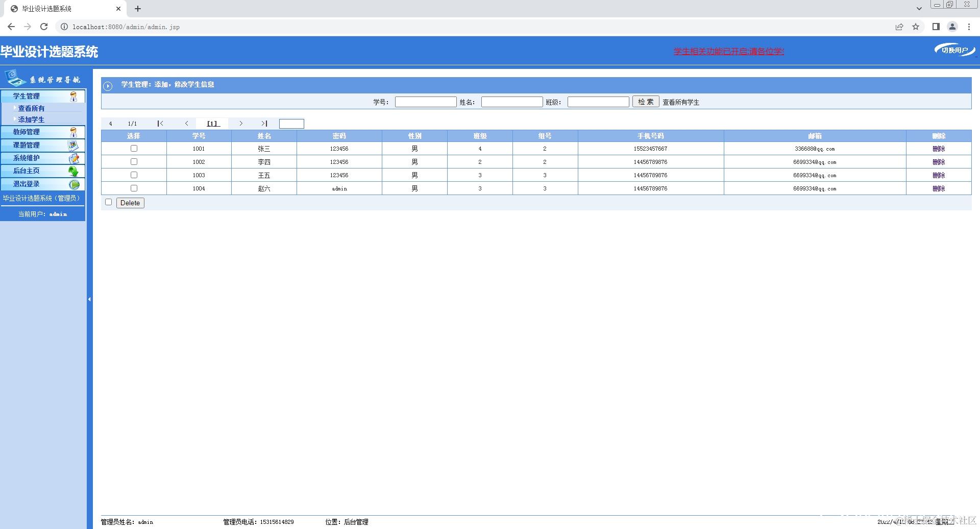980x529 pixels.
Task: Click the green icon on 退出登录
Action: point(74,184)
